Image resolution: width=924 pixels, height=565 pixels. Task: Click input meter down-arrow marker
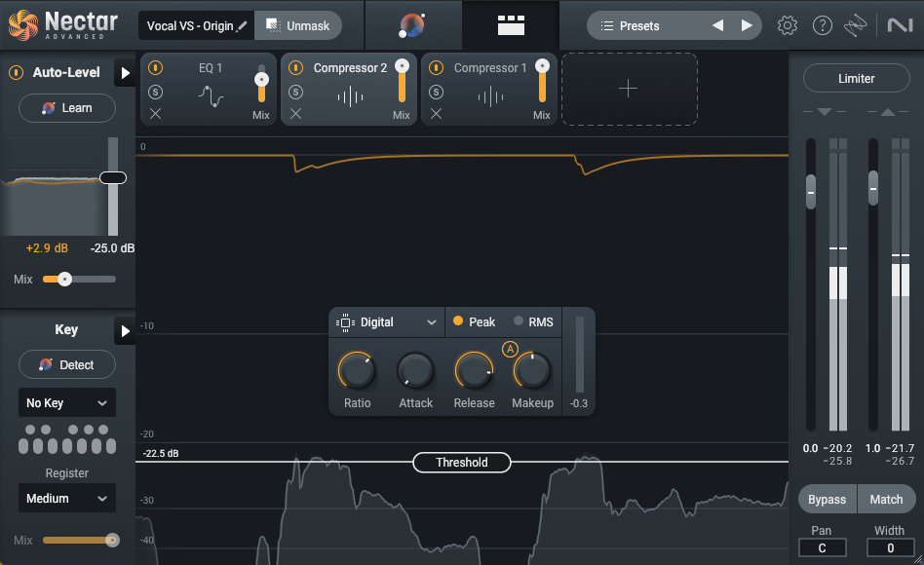[825, 112]
